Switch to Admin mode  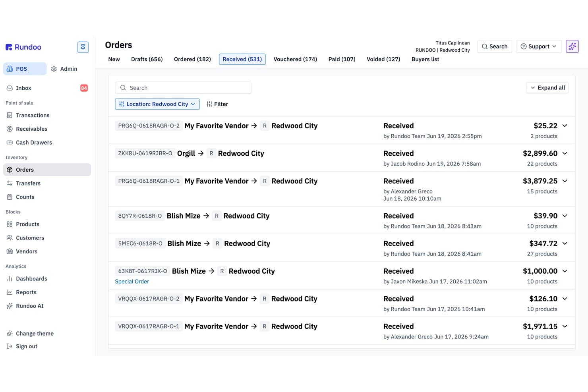(x=64, y=69)
